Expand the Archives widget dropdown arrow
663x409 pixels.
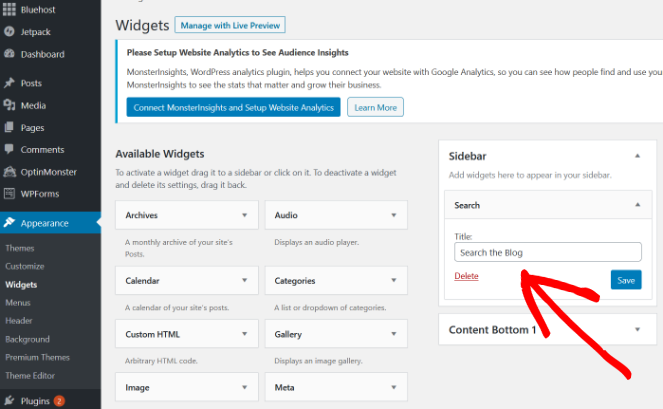tap(244, 215)
